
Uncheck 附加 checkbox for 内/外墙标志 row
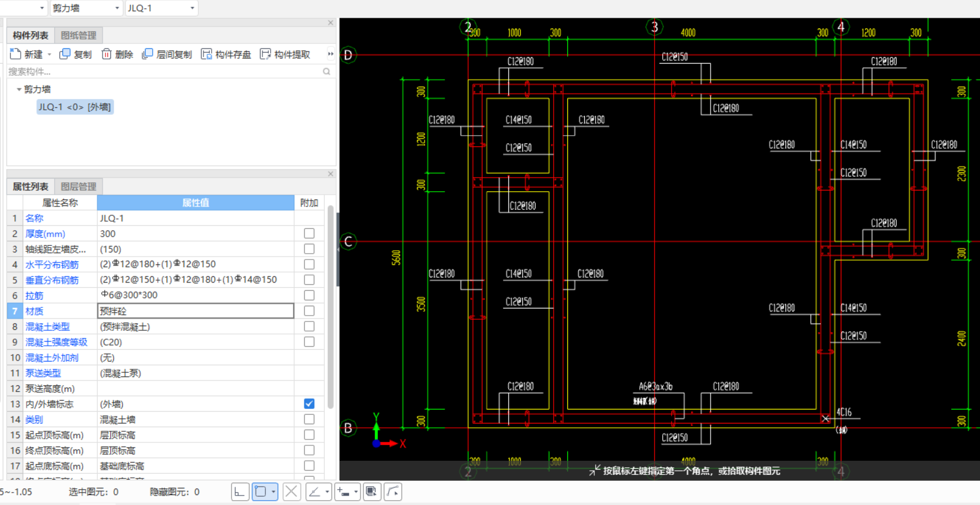coord(309,404)
